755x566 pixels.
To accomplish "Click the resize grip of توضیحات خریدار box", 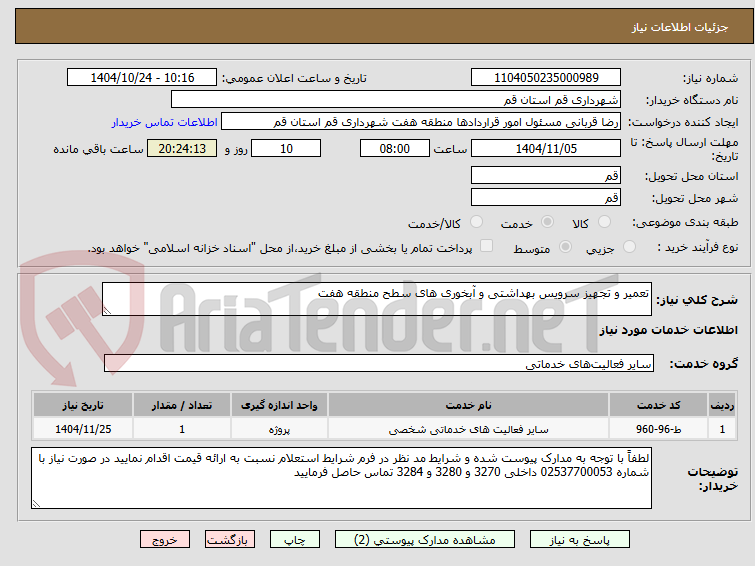I will (36, 503).
